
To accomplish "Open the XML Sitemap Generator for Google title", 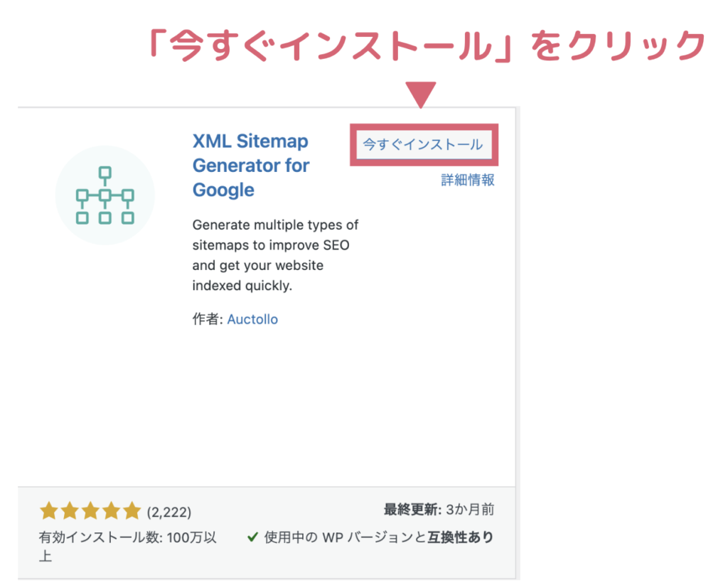I will 251,166.
